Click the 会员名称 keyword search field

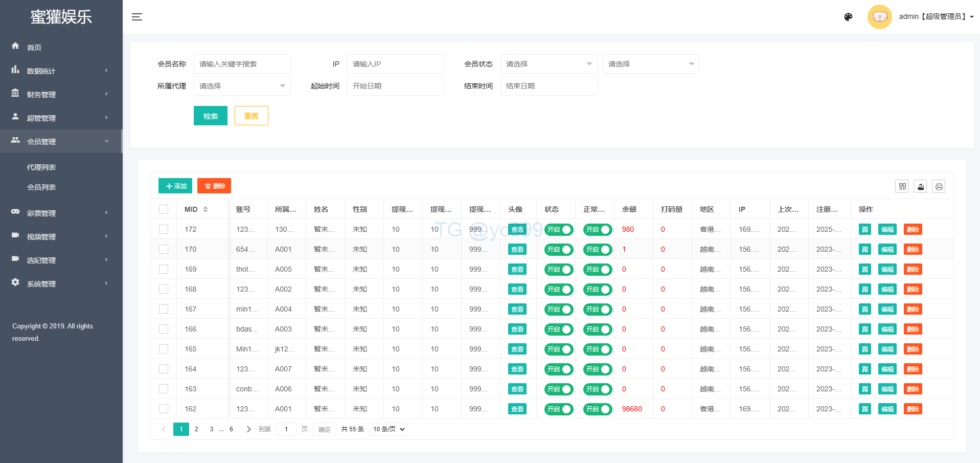click(x=242, y=64)
